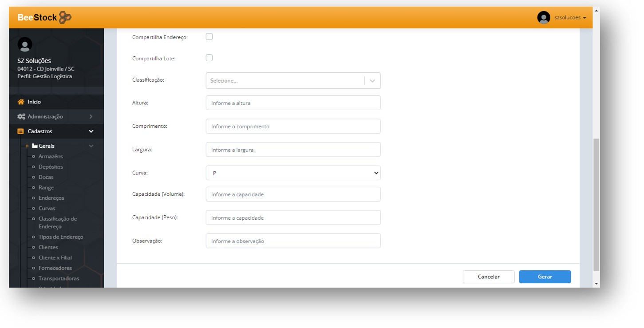Click the Cadastros list icon
The width and height of the screenshot is (644, 328).
[x=21, y=131]
